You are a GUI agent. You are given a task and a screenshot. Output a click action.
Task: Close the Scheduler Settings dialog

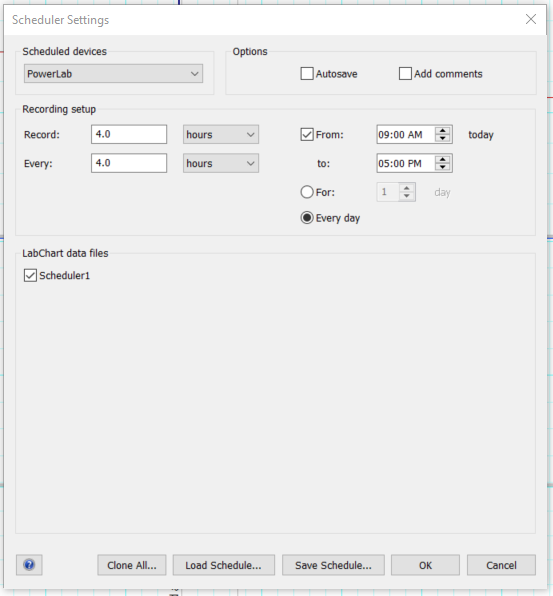531,19
